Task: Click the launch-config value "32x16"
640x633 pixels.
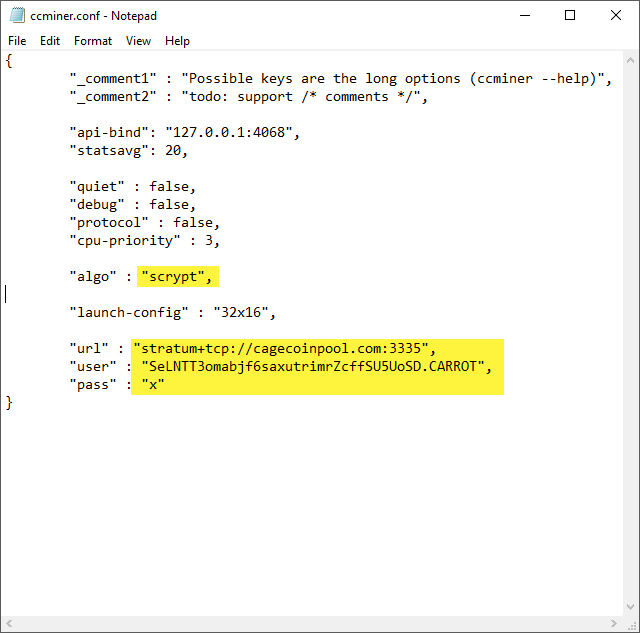Action: [241, 312]
